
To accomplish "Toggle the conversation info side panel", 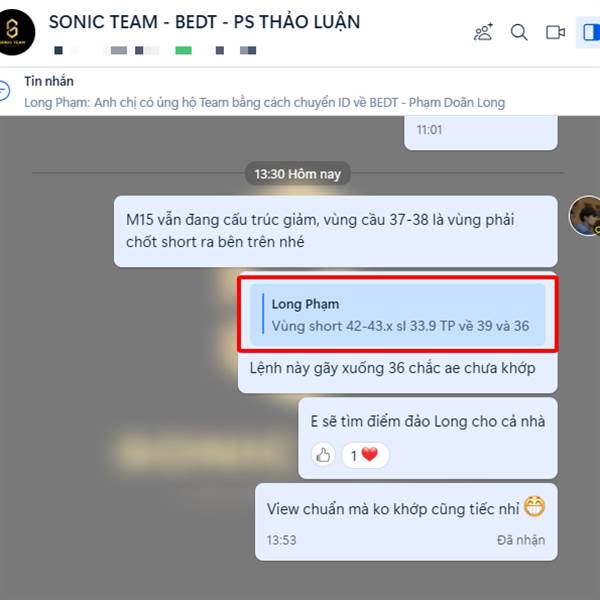I will [591, 32].
